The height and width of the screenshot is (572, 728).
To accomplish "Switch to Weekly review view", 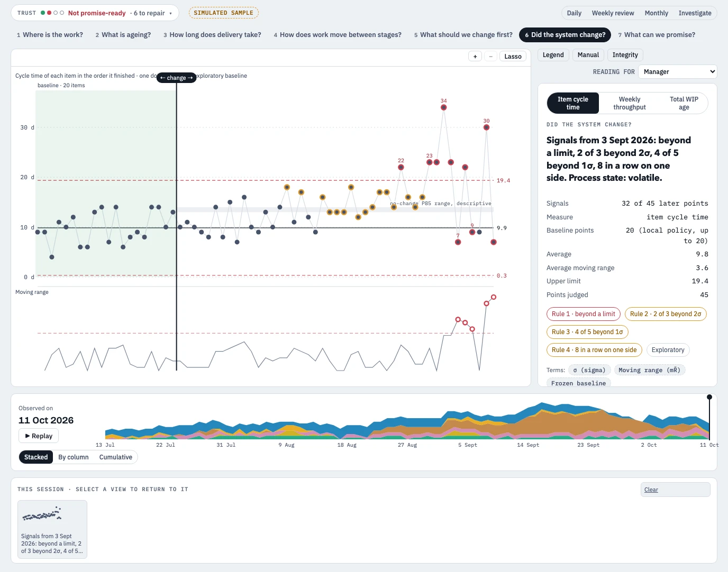I will tap(613, 13).
